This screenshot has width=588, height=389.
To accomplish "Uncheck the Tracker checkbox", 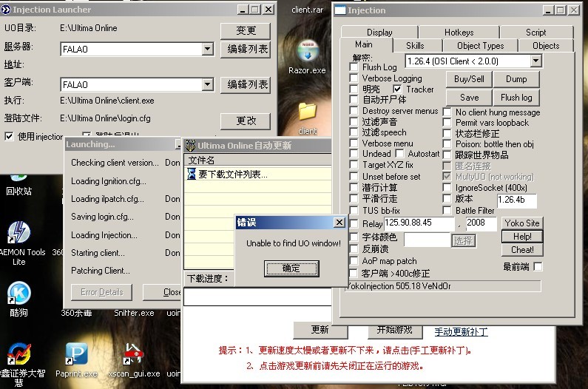I will point(398,89).
